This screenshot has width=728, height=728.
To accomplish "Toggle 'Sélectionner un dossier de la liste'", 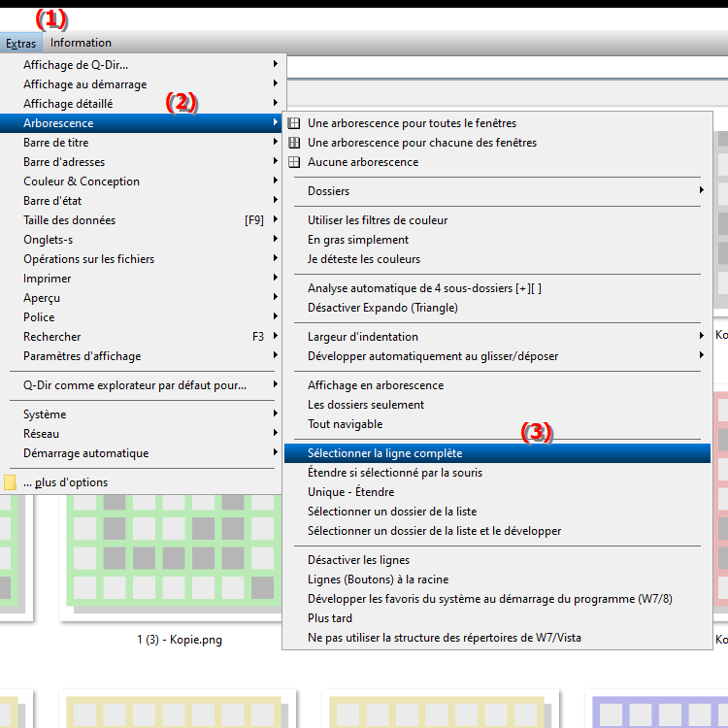I will (497, 512).
